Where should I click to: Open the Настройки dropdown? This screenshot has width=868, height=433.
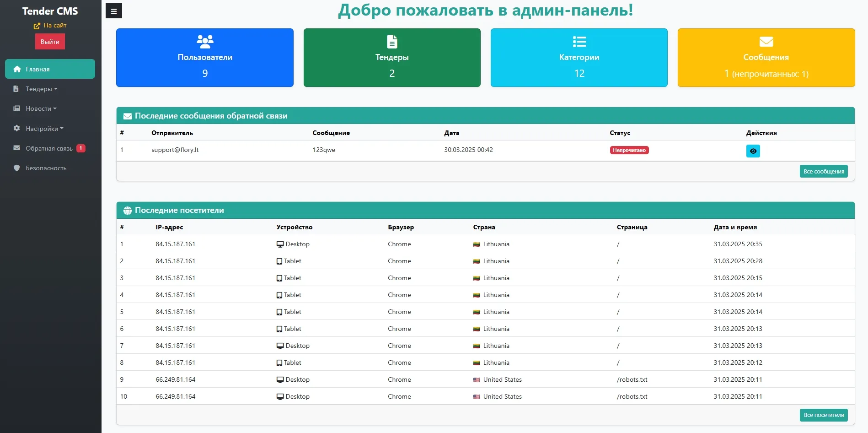(42, 129)
